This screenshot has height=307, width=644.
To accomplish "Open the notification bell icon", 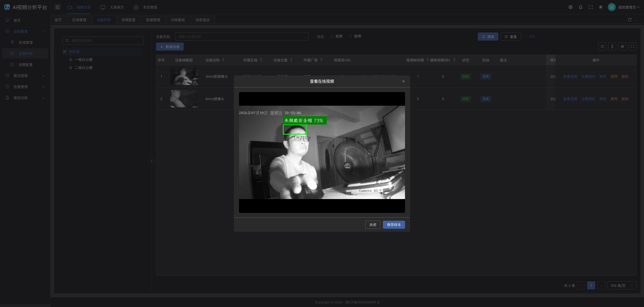I will [581, 7].
